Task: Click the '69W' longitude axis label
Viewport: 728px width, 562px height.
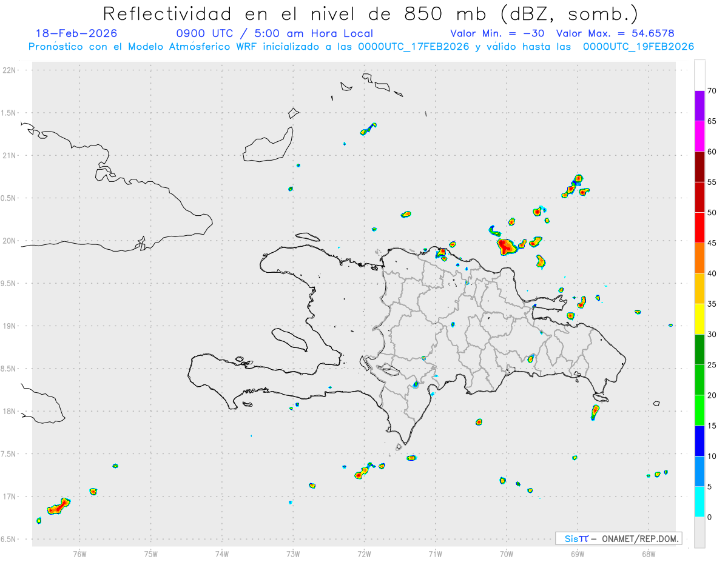Action: click(x=577, y=554)
